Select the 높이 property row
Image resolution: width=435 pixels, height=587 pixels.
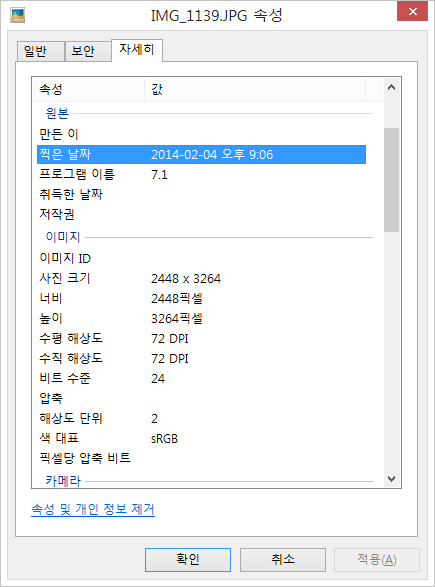(x=201, y=319)
